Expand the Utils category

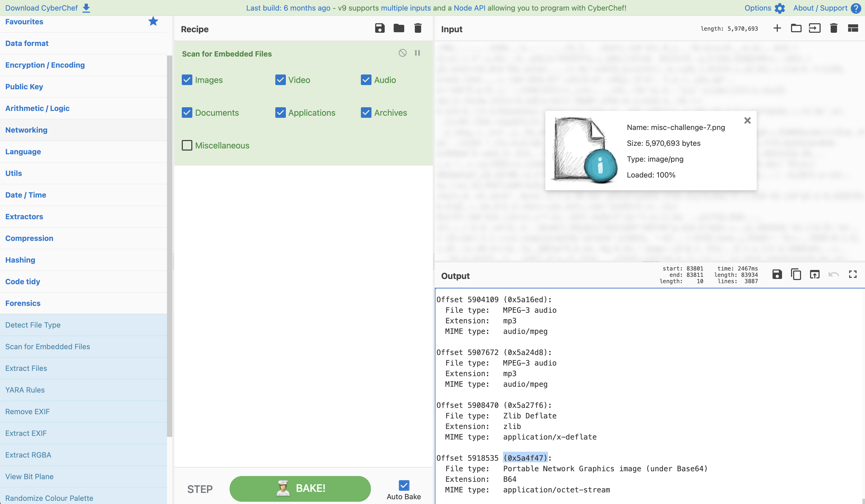[x=83, y=173]
